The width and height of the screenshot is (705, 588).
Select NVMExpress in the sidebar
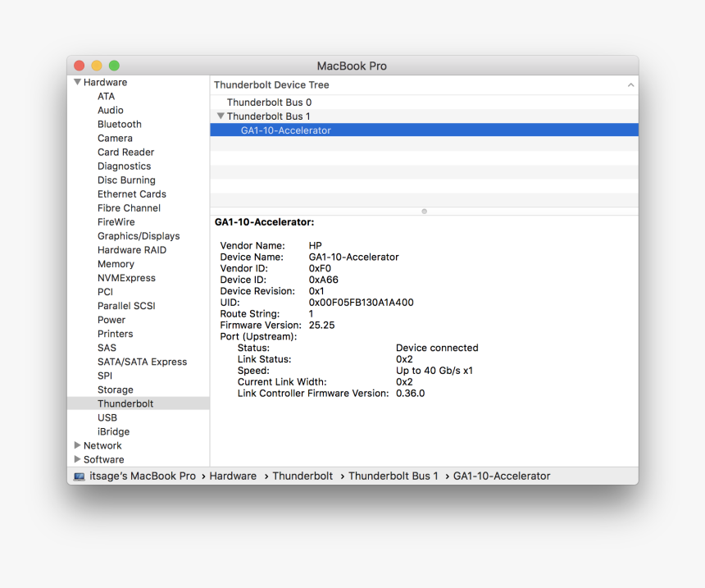[126, 278]
